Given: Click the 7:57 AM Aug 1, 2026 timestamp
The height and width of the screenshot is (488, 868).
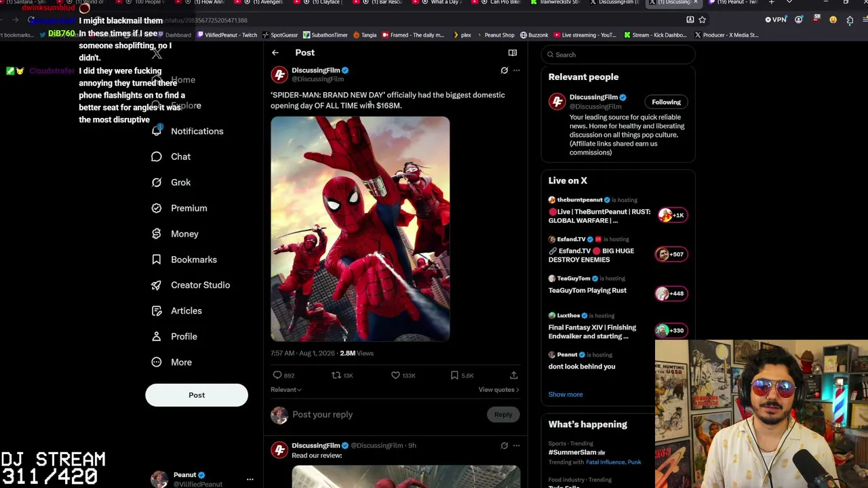Looking at the screenshot, I should coord(303,353).
